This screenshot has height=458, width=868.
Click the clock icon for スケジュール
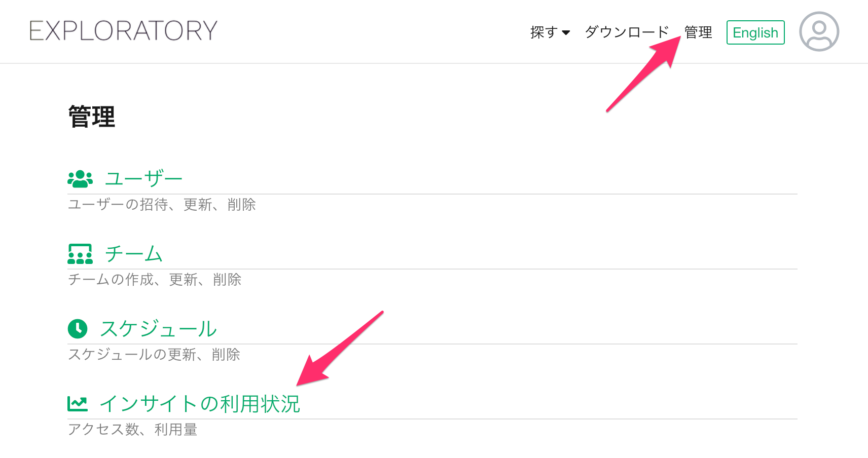tap(78, 329)
